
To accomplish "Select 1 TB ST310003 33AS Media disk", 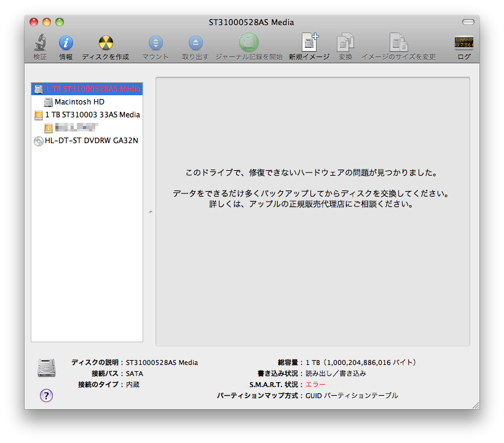I will (x=87, y=115).
